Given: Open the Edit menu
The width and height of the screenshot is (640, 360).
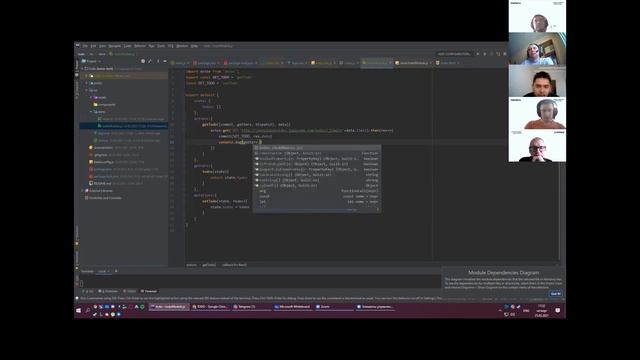Looking at the screenshot, I should pyautogui.click(x=93, y=46).
